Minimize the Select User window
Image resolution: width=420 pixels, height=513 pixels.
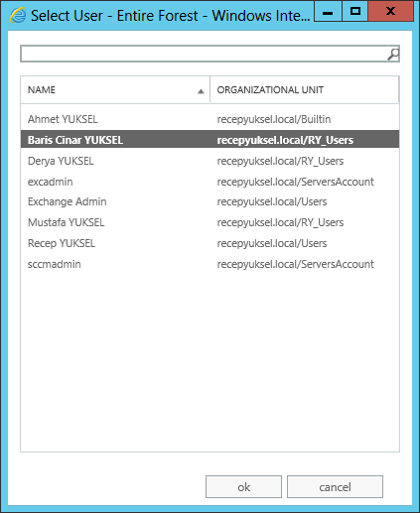pyautogui.click(x=328, y=12)
